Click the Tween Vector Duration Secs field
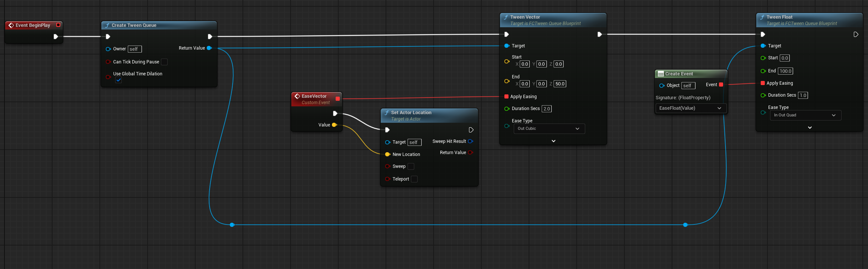Image resolution: width=868 pixels, height=269 pixels. tap(547, 109)
